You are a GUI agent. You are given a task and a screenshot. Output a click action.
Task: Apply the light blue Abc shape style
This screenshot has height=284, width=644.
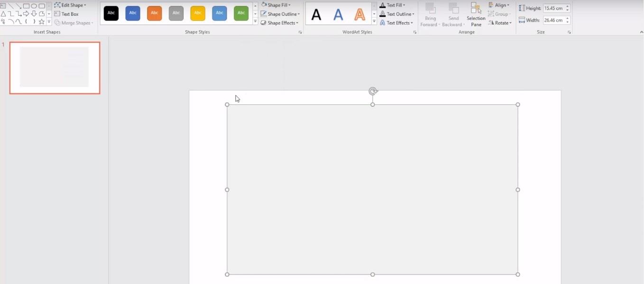coord(220,13)
